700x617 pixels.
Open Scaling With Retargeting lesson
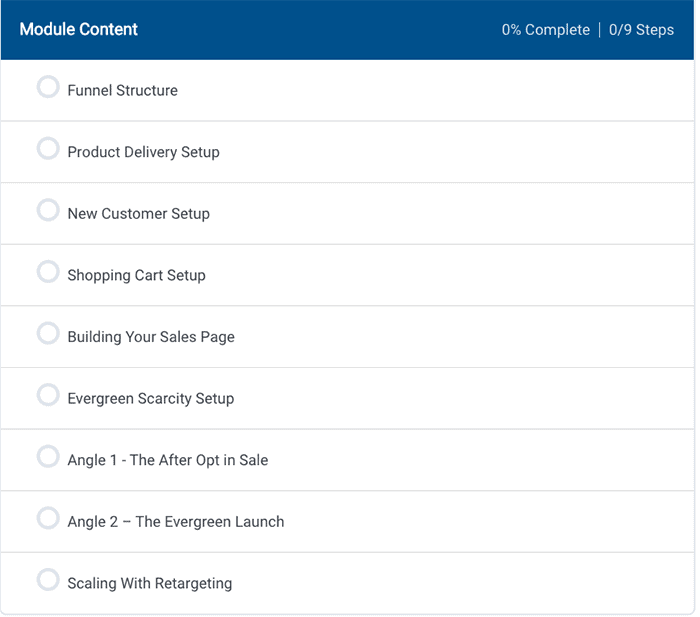pyautogui.click(x=149, y=583)
